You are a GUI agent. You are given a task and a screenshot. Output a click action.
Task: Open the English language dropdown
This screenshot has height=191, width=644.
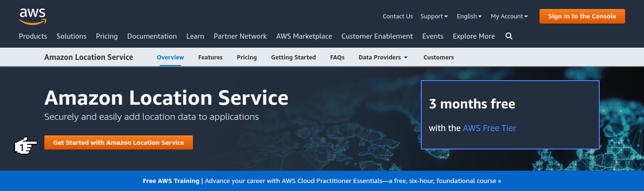(x=469, y=17)
